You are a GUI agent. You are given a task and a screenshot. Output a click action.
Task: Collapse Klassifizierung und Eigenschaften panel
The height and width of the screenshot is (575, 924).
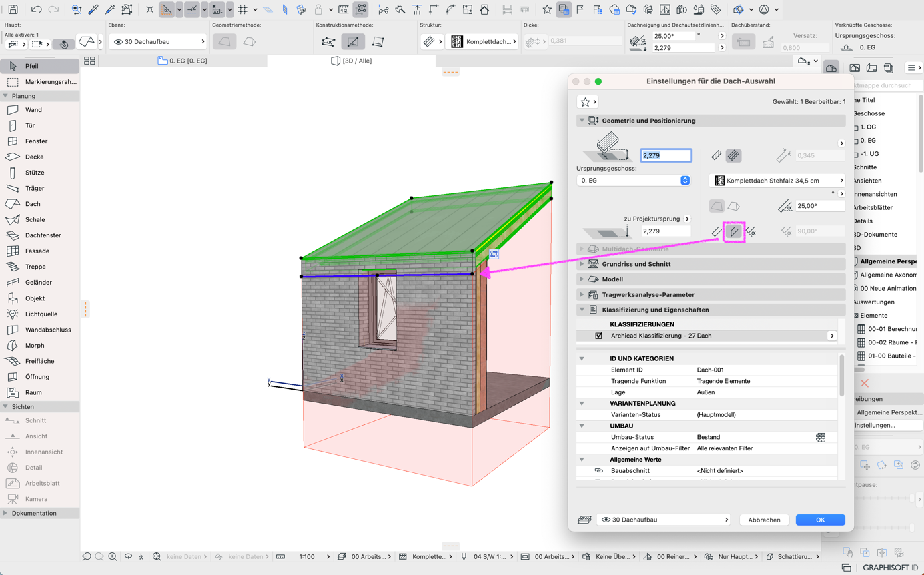(x=582, y=310)
